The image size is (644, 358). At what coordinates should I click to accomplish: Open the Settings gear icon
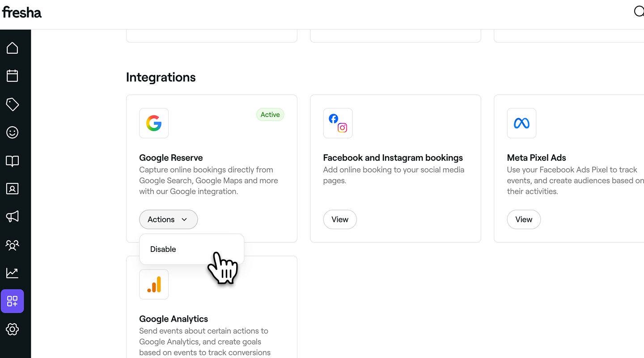[x=13, y=329]
